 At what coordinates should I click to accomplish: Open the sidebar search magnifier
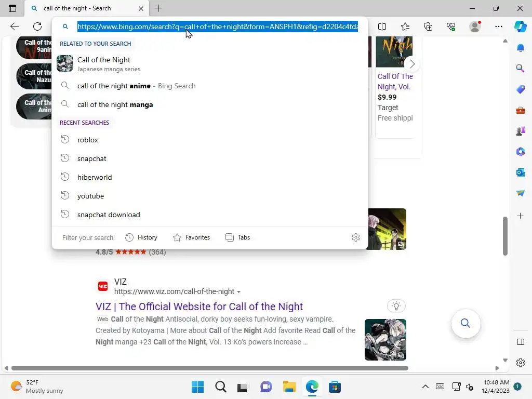(x=521, y=68)
